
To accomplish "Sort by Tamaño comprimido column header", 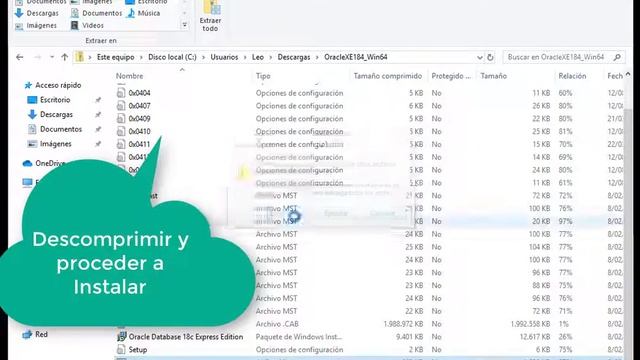I will [388, 76].
